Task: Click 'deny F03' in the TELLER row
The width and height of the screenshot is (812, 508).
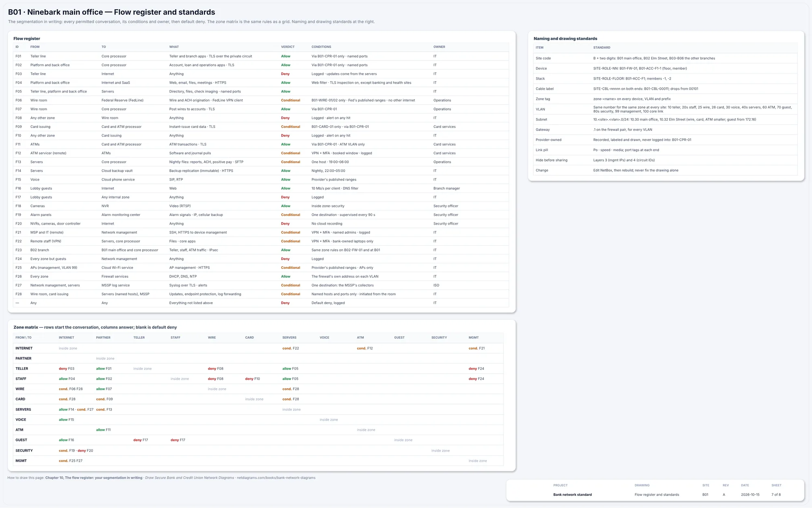Action: click(67, 369)
